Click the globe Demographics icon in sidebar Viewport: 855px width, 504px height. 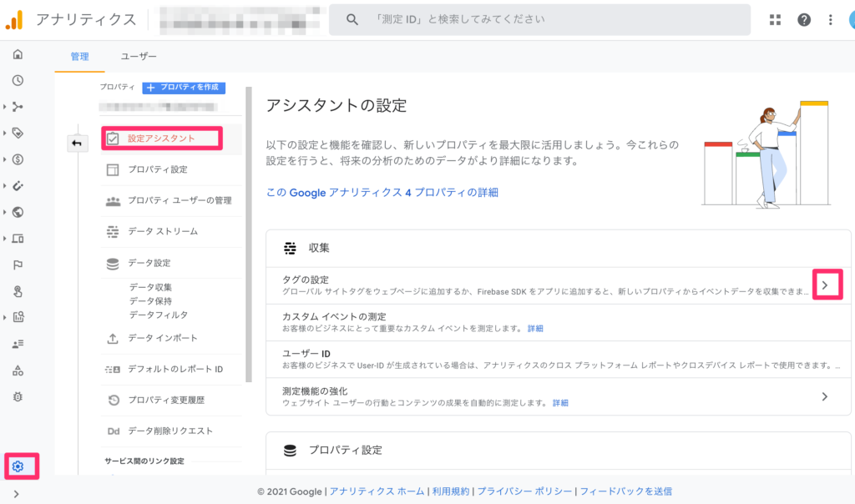click(18, 212)
